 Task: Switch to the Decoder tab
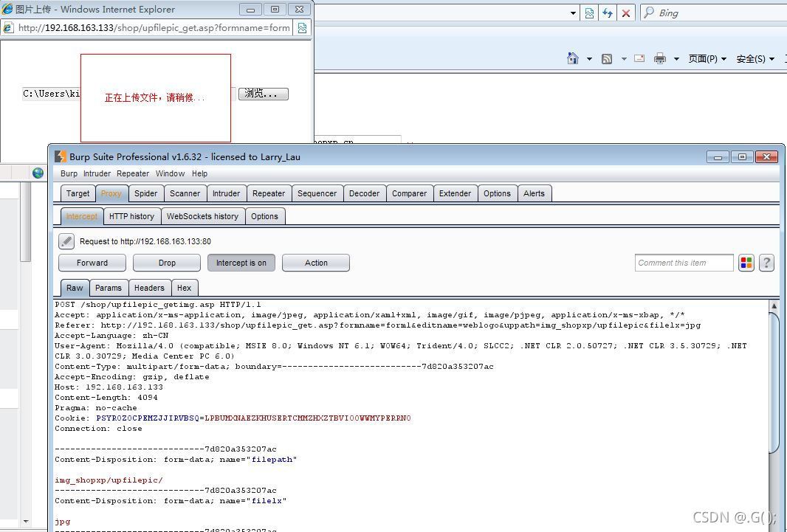(365, 193)
